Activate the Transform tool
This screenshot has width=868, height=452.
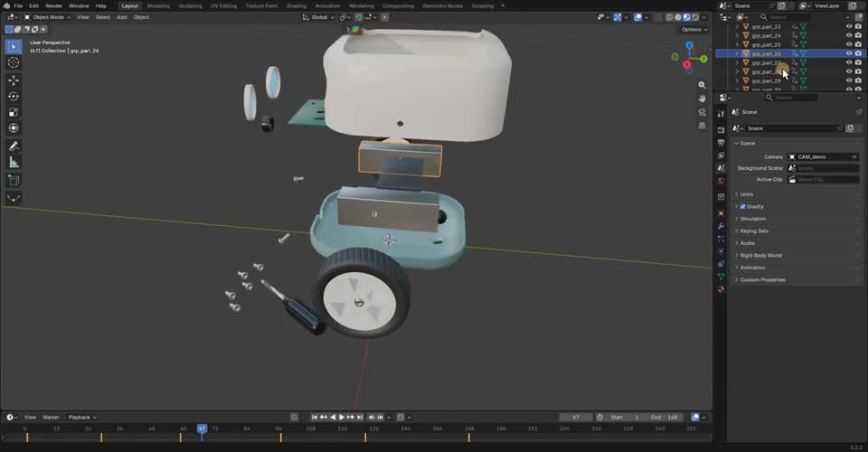coord(14,128)
